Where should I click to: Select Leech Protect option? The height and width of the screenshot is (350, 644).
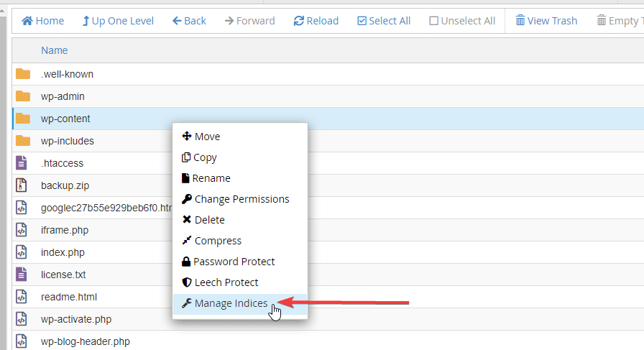[x=226, y=282]
